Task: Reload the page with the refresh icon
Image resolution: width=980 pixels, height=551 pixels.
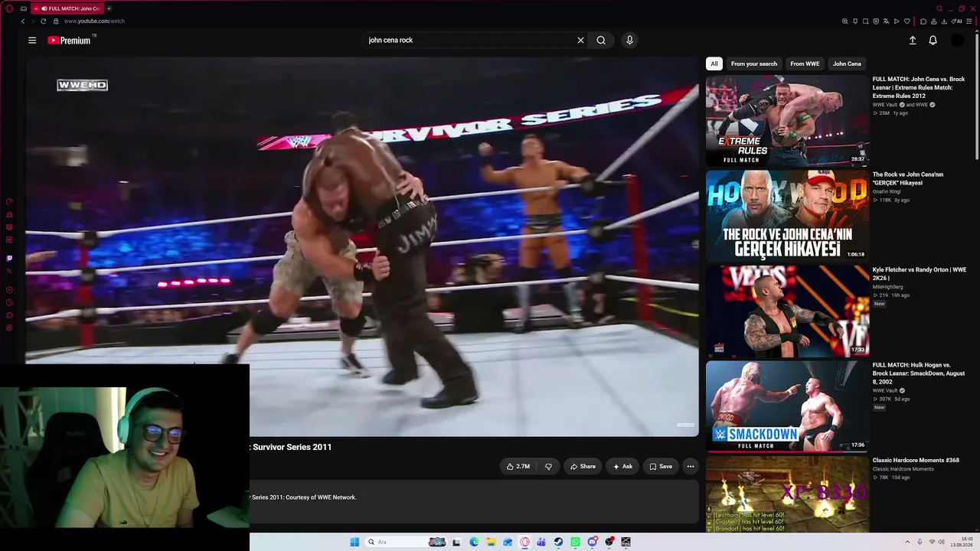Action: tap(44, 21)
